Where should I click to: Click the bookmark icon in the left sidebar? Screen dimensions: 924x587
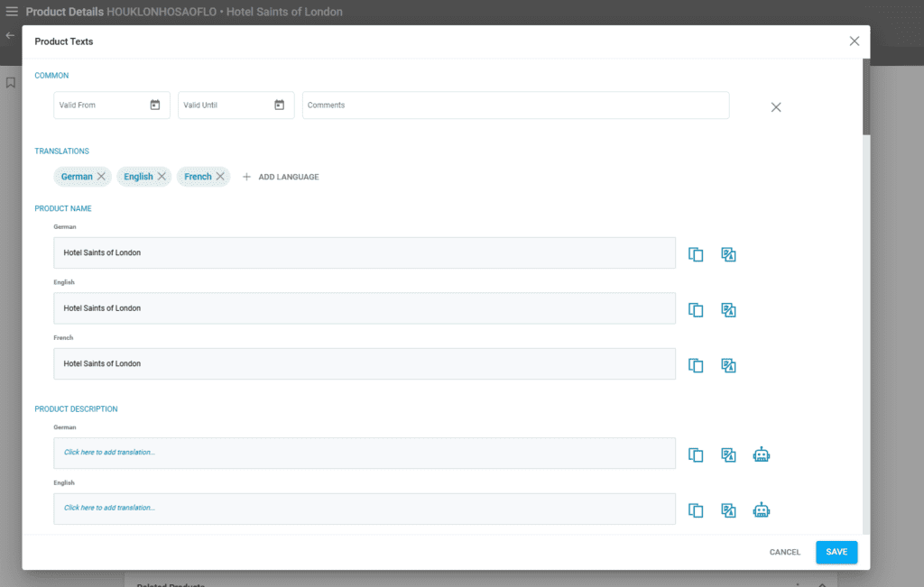coord(11,83)
